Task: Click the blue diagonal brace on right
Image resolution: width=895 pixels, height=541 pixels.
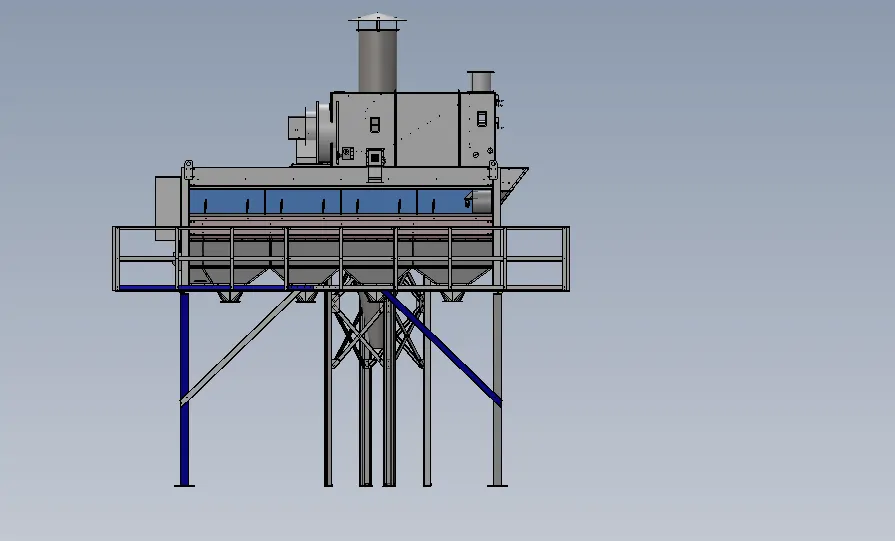Action: click(445, 351)
